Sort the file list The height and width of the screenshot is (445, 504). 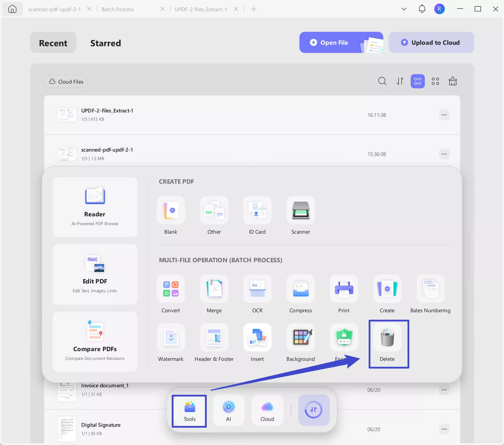pos(400,81)
